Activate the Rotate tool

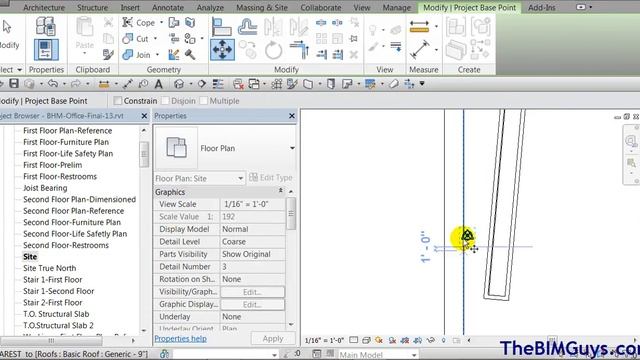point(273,51)
